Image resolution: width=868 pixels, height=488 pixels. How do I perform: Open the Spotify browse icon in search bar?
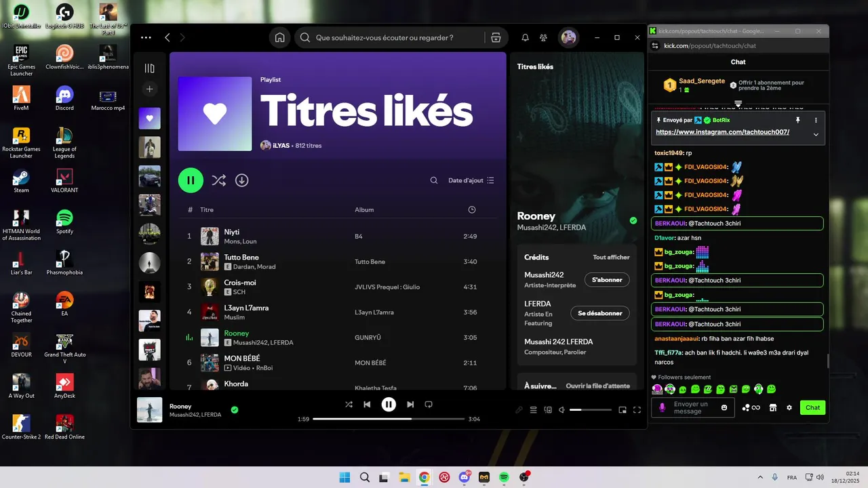point(496,38)
